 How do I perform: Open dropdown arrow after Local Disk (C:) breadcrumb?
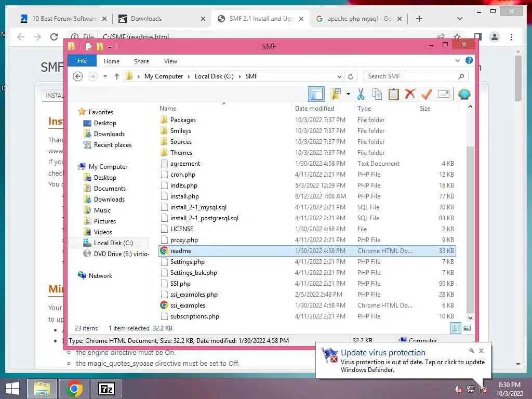[x=240, y=76]
